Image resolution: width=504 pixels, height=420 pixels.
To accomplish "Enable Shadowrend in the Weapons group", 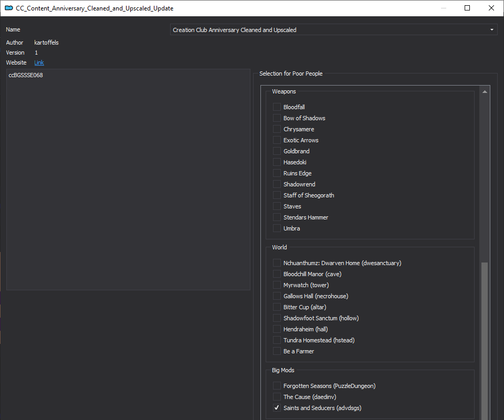I will point(277,184).
